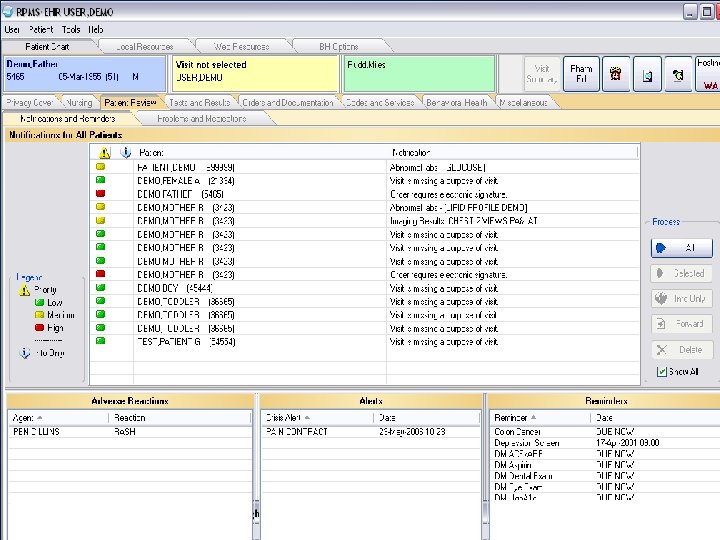Click green priority icon for DEMO,FEMALE A row
This screenshot has height=540, width=720.
coord(101,180)
